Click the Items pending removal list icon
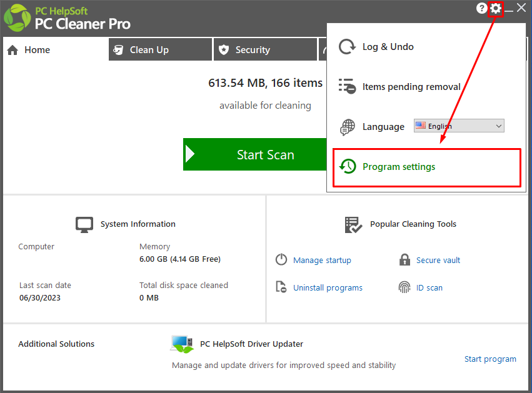The width and height of the screenshot is (532, 393). pyautogui.click(x=347, y=86)
